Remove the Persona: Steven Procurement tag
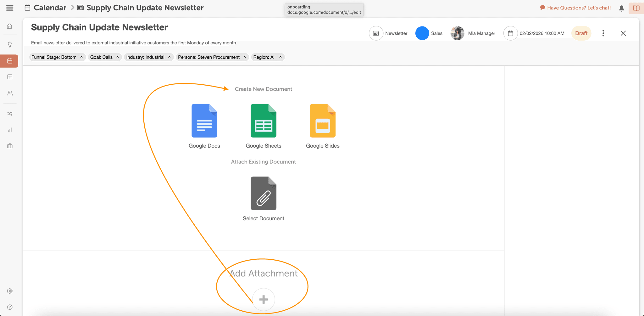 244,57
